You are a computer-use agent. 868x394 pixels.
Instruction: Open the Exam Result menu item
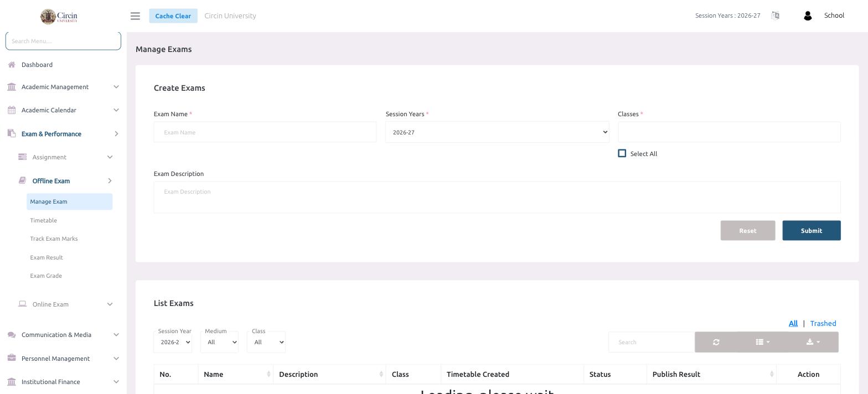click(x=46, y=257)
